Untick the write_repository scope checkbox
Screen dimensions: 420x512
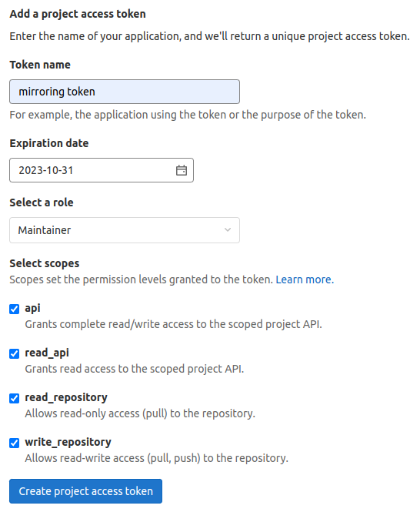point(15,443)
